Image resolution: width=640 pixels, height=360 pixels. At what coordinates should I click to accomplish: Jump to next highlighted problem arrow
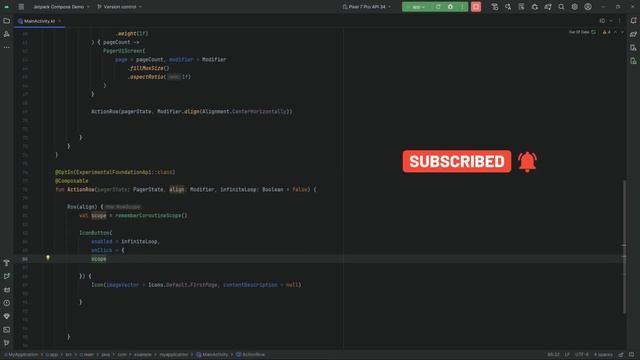click(x=622, y=32)
